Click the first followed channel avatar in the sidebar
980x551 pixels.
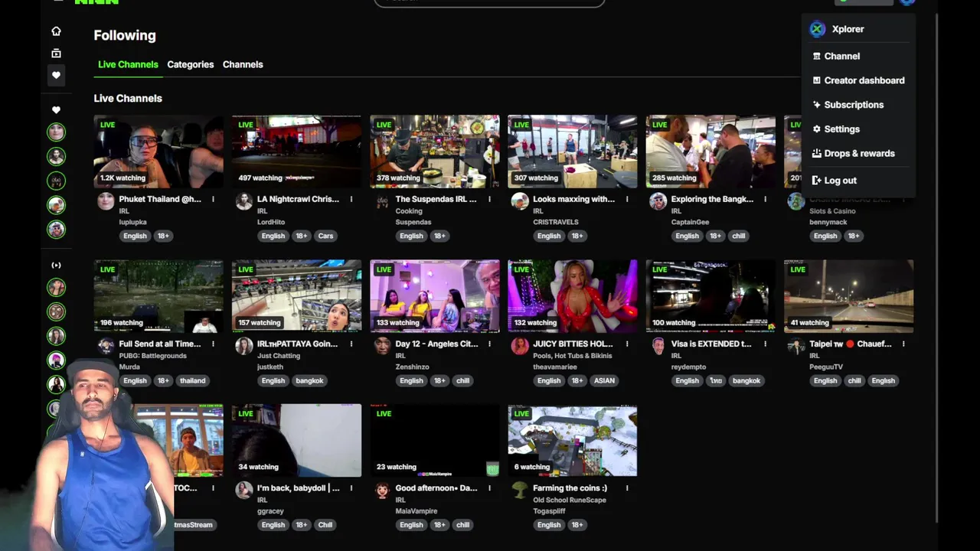tap(56, 132)
